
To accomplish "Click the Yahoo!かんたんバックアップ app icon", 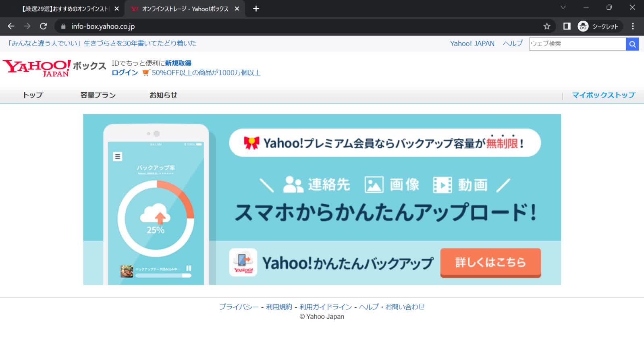I will click(x=243, y=263).
